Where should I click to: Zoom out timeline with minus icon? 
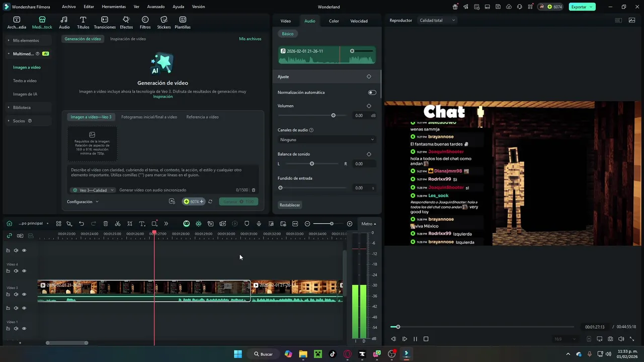click(307, 224)
